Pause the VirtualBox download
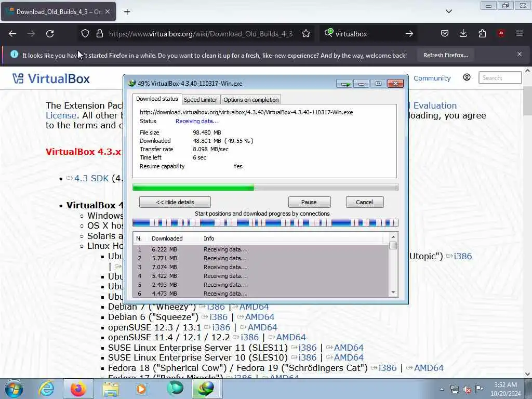Image resolution: width=532 pixels, height=399 pixels. tap(309, 202)
